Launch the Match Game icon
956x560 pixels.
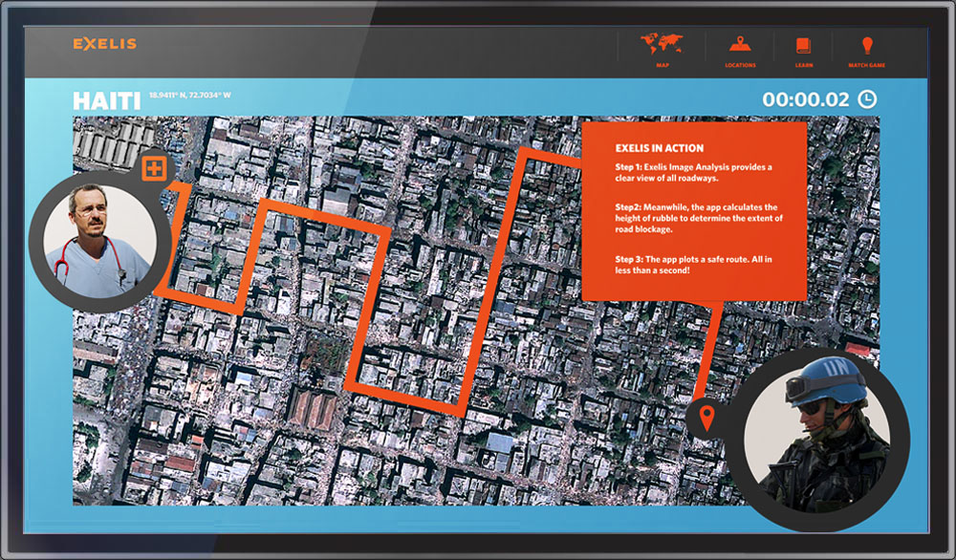[867, 44]
